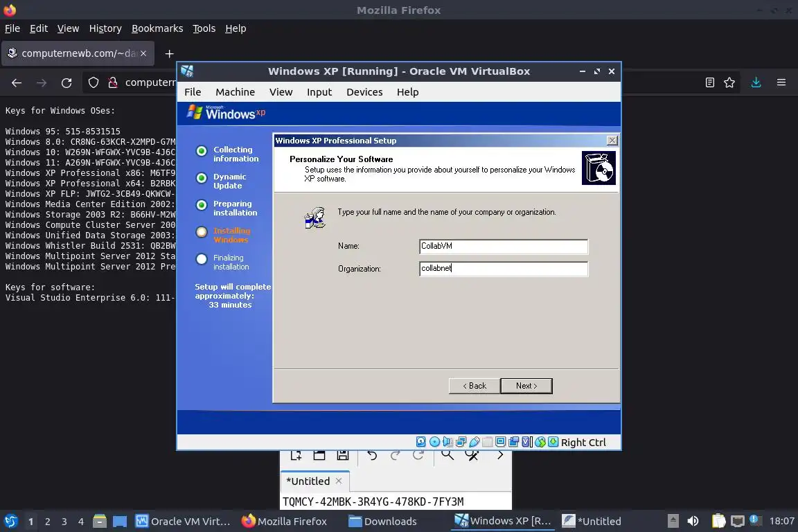798x532 pixels.
Task: Click the display settings icon in VirtualBox status bar
Action: coord(500,442)
